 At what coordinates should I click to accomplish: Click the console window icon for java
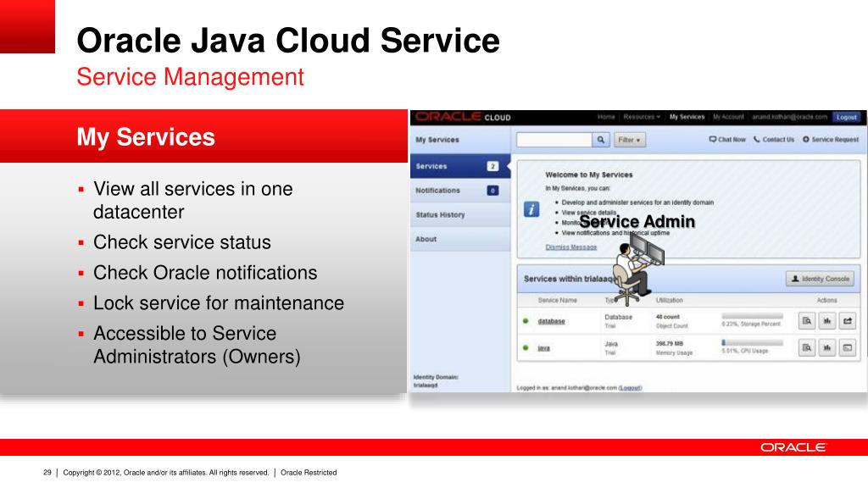[848, 347]
